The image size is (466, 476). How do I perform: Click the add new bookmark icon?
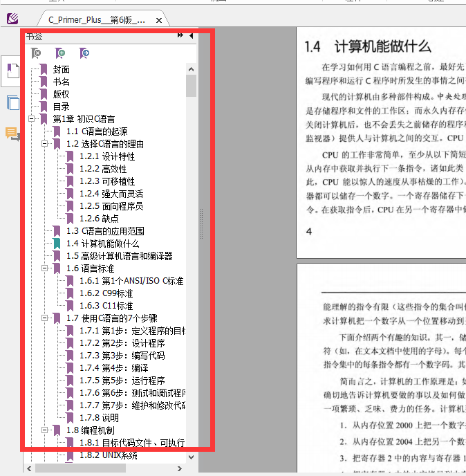[60, 53]
